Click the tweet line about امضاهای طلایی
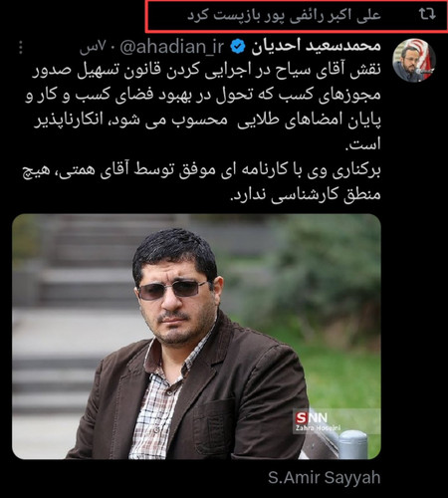 [207, 121]
